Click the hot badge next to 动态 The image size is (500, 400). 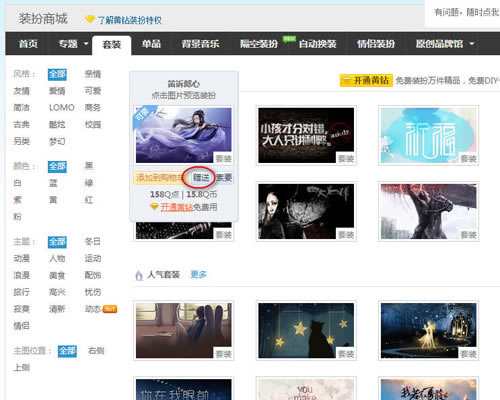coord(110,309)
